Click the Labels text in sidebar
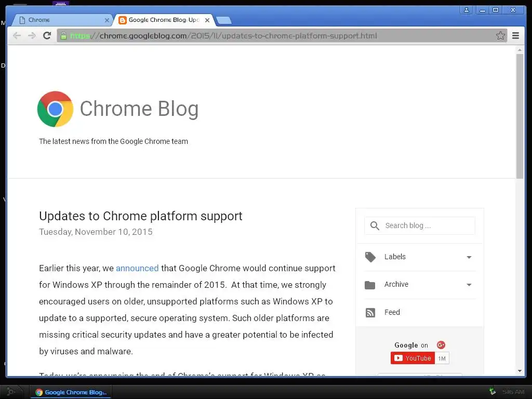The image size is (532, 399). point(395,257)
